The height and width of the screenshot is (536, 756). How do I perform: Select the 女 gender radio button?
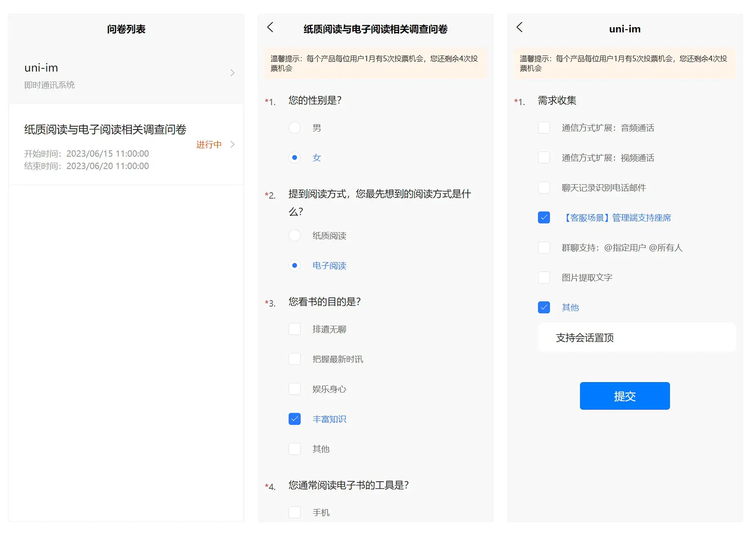point(295,157)
